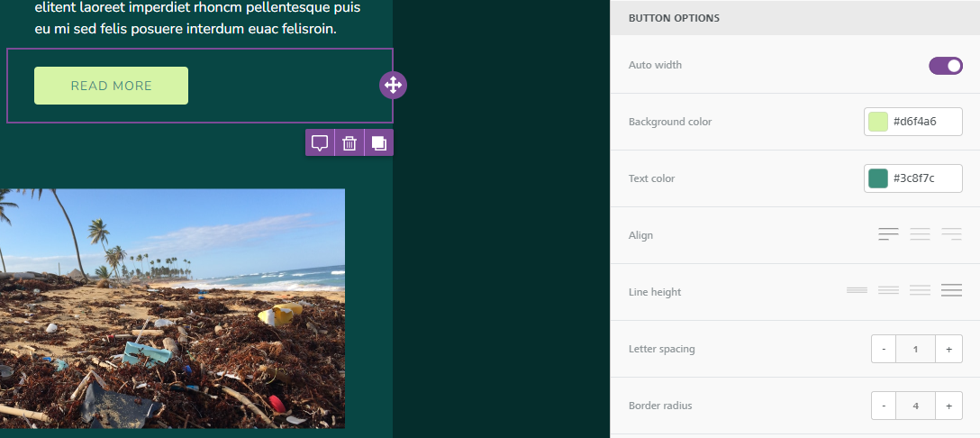Screen dimensions: 980x438
Task: Set button alignment to left
Action: coord(888,234)
